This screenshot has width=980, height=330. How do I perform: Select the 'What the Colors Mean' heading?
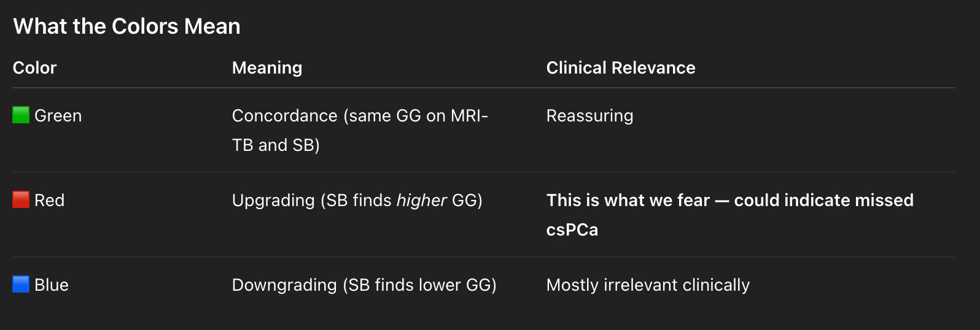click(126, 26)
